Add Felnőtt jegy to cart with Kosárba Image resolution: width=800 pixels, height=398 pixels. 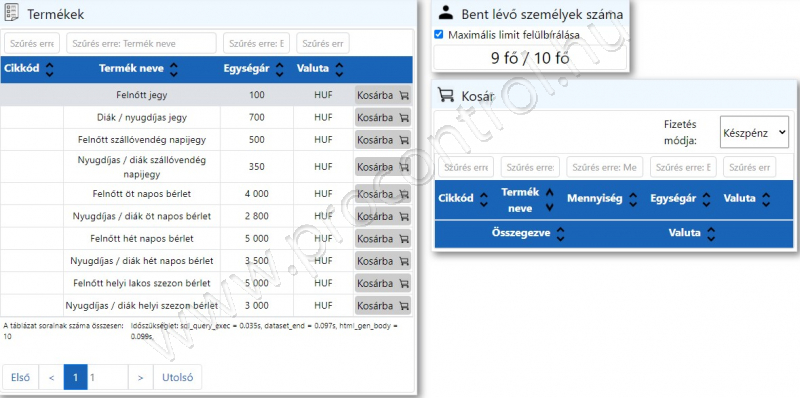[x=383, y=95]
